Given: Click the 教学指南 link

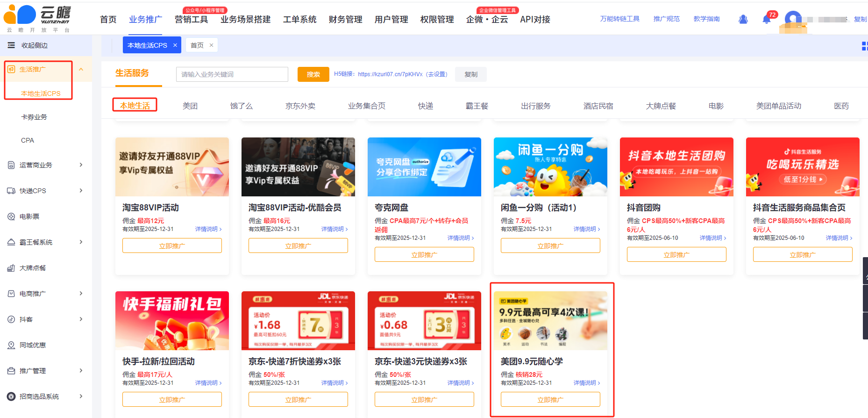Looking at the screenshot, I should point(707,19).
